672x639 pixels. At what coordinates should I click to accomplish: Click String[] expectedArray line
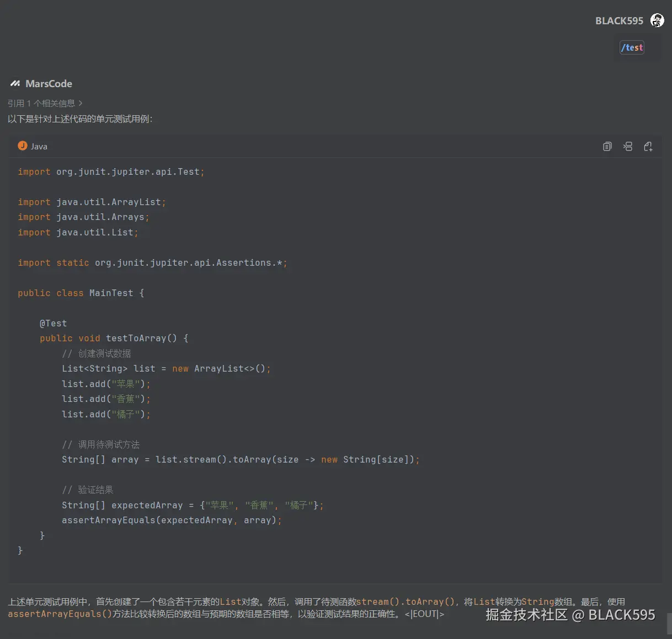click(193, 505)
